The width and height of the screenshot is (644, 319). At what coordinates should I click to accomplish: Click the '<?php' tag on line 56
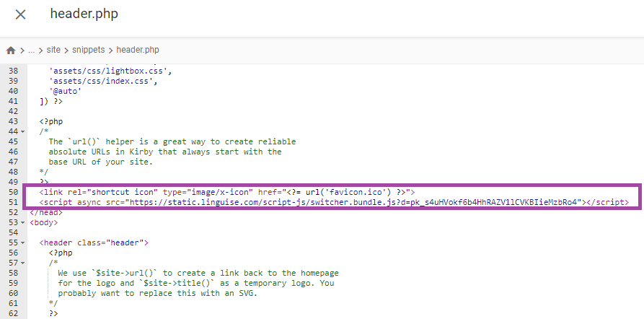[61, 253]
